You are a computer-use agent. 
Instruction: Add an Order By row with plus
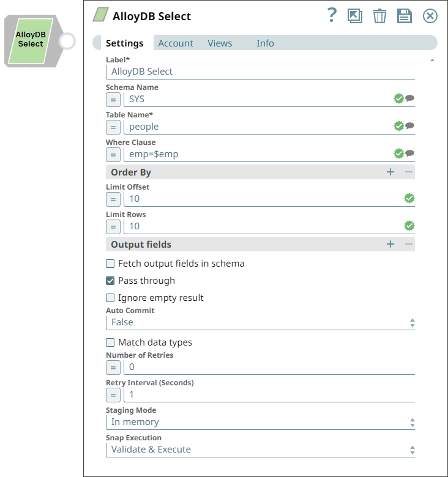click(390, 172)
